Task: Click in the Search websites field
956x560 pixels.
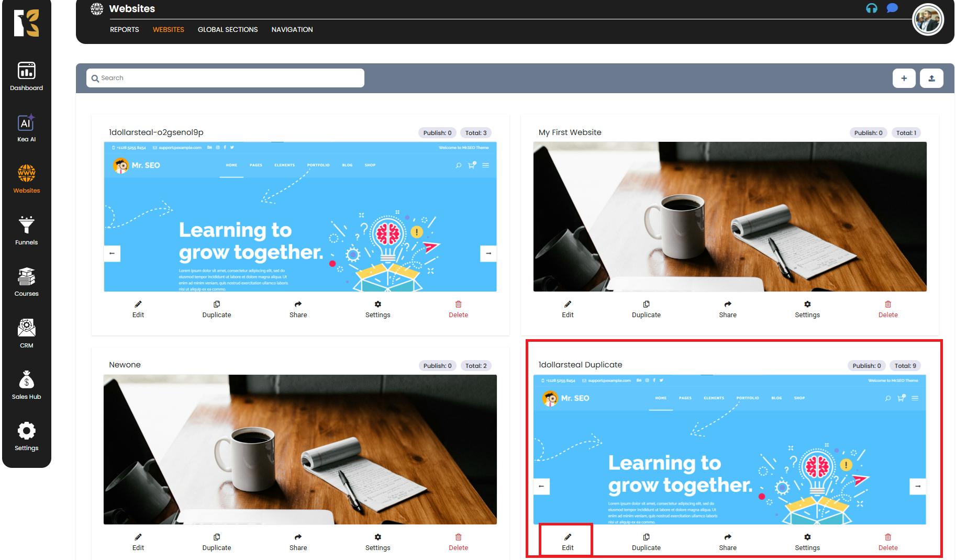Action: pos(225,78)
